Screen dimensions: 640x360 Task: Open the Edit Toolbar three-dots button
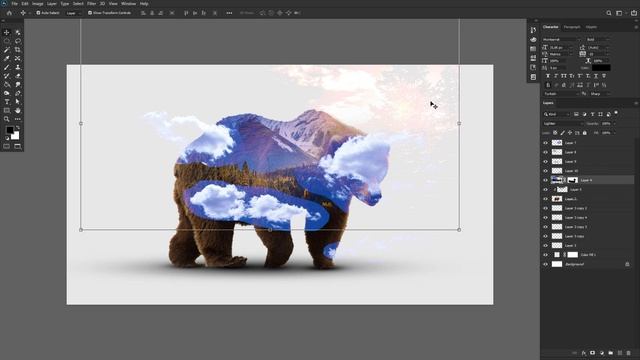18,119
